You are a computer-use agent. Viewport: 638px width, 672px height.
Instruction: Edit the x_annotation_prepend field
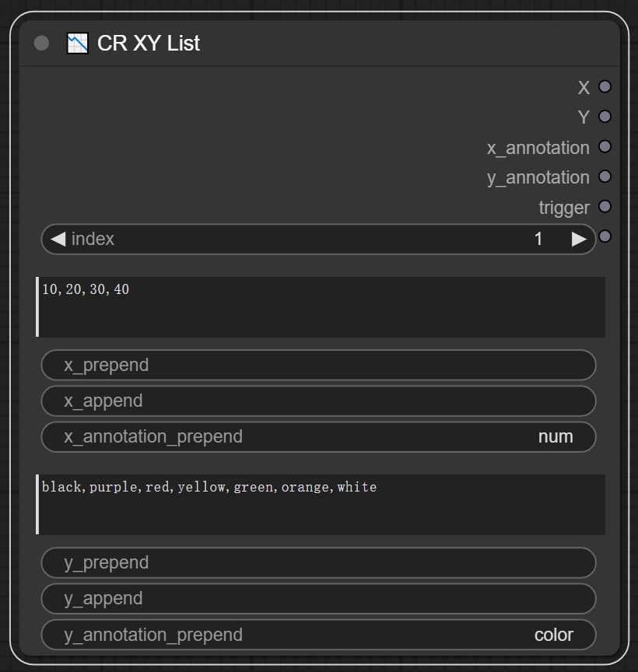tap(319, 436)
